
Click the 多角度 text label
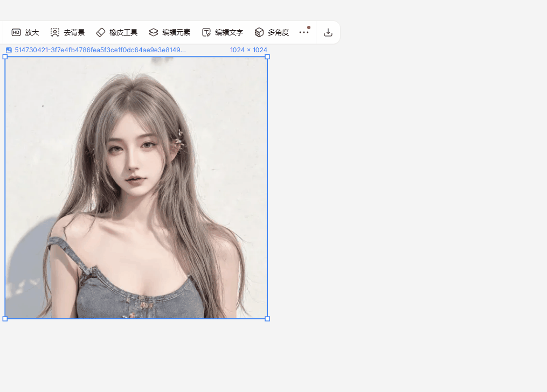click(x=278, y=32)
